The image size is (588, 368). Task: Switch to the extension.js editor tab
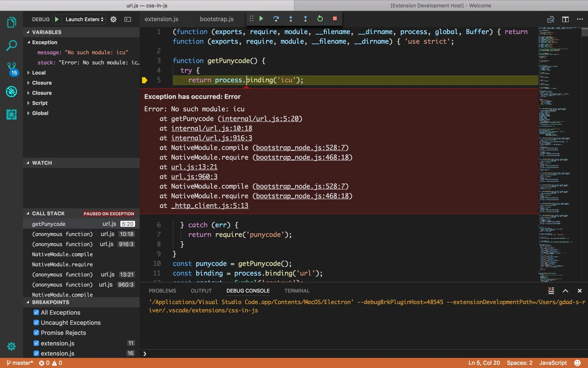pos(161,19)
